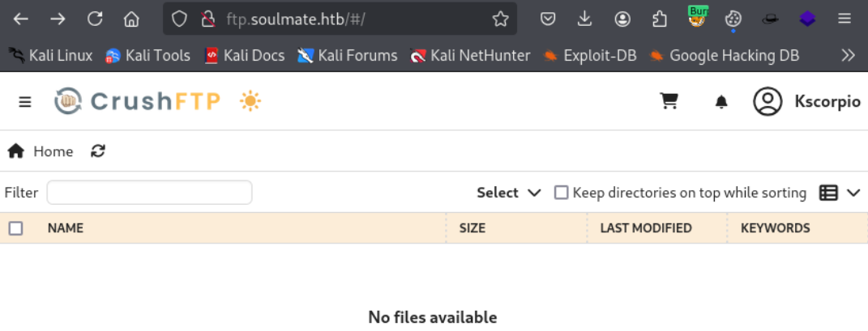Open the Burp proxy extension icon

[697, 17]
